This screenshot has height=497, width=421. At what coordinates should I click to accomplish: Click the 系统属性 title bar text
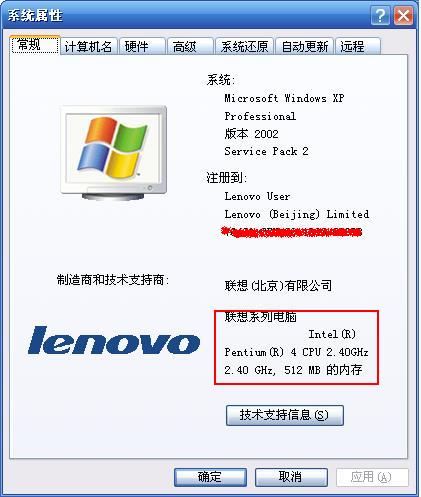click(x=35, y=15)
